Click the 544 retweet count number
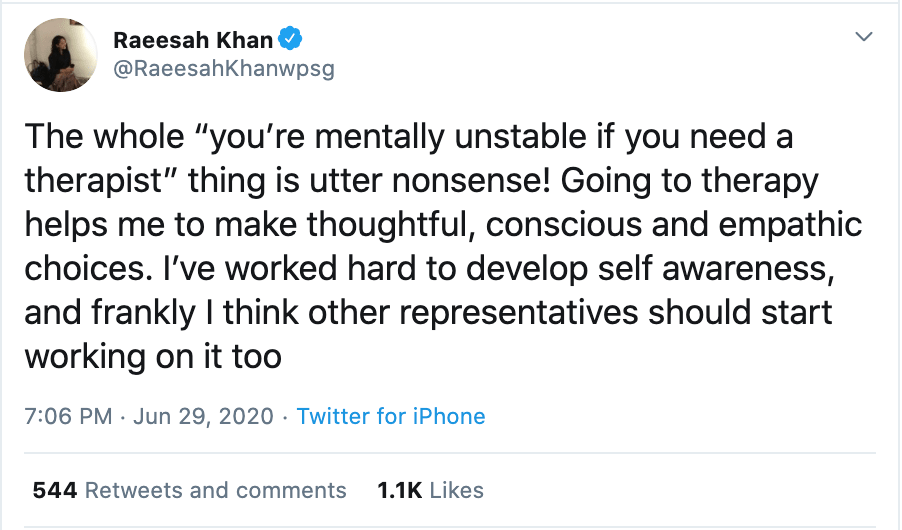This screenshot has height=530, width=902. 56,490
